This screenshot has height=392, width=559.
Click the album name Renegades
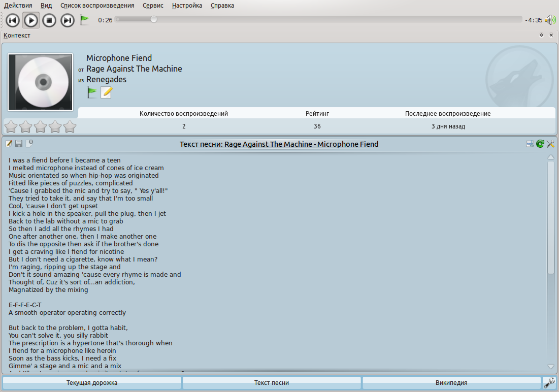[x=106, y=80]
